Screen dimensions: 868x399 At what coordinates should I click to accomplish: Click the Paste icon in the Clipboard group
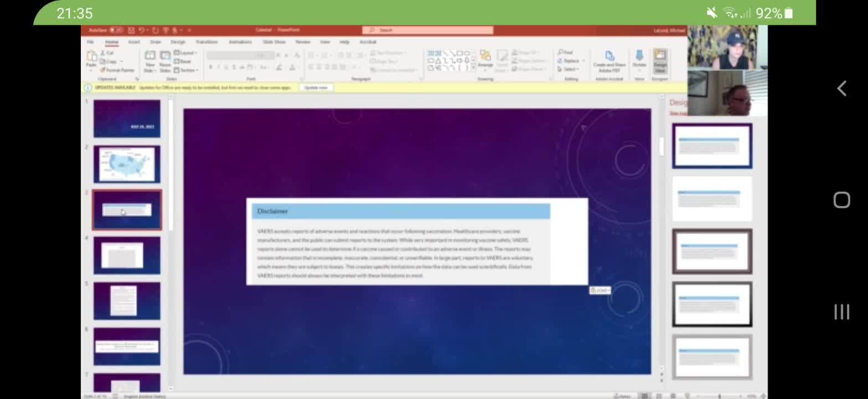(x=91, y=57)
